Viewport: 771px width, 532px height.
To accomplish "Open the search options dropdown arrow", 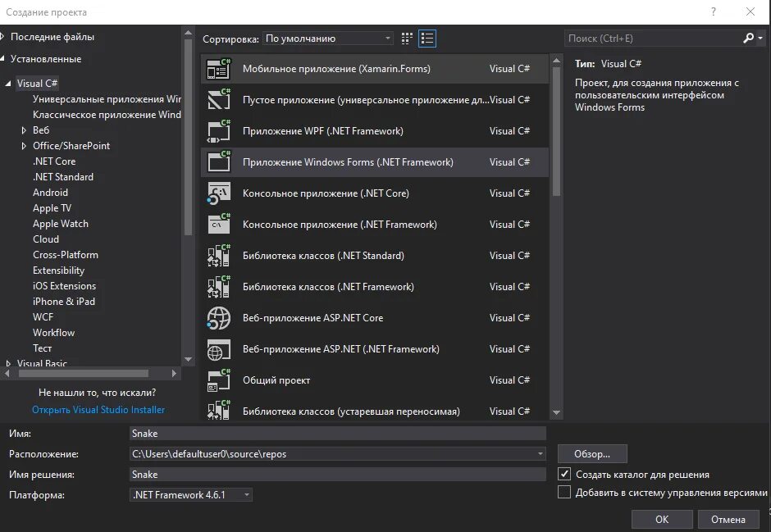I will 760,38.
